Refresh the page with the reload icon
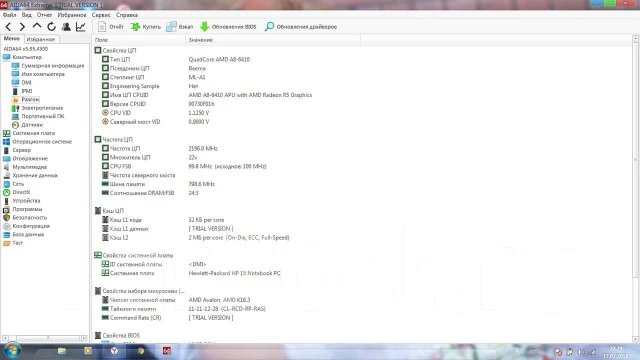640x360 pixels. click(x=51, y=27)
